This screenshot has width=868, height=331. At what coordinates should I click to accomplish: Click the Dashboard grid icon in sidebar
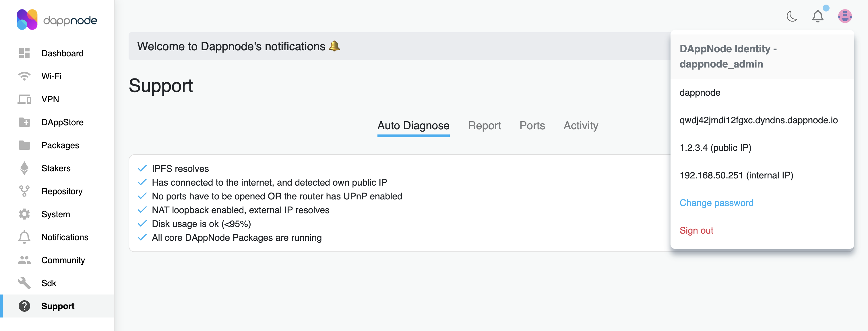[24, 53]
